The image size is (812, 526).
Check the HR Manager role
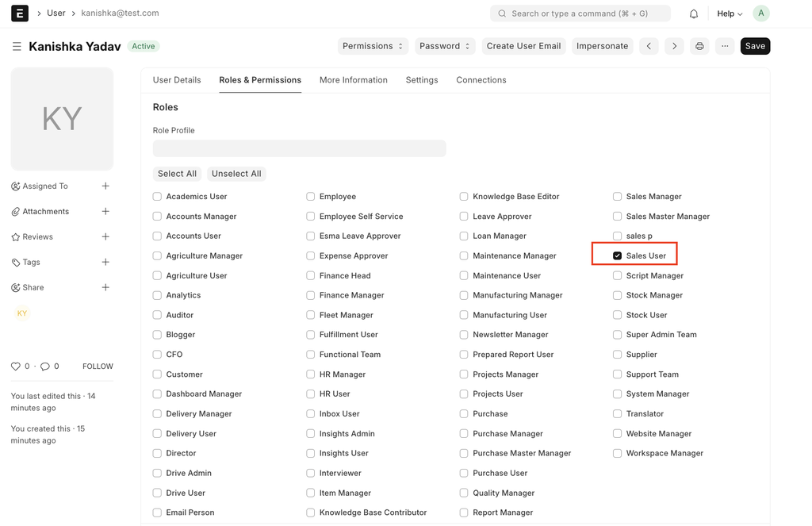pyautogui.click(x=311, y=374)
